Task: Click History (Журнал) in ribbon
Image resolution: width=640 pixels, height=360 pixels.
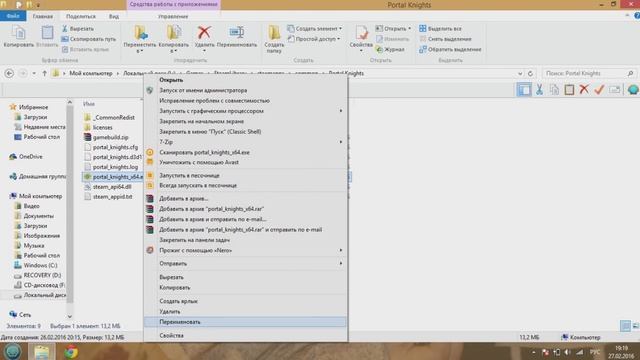Action: click(390, 49)
